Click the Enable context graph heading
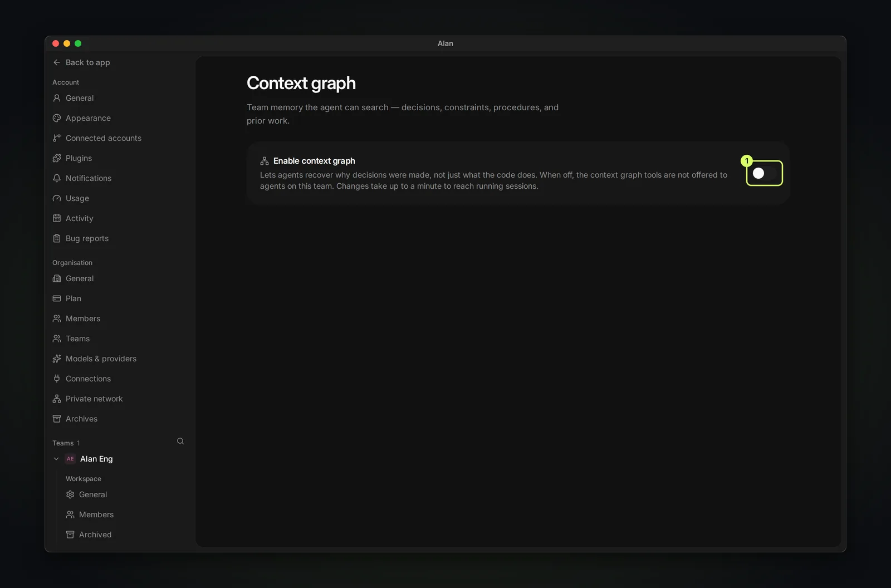Screen dimensions: 891x588 pyautogui.click(x=314, y=161)
